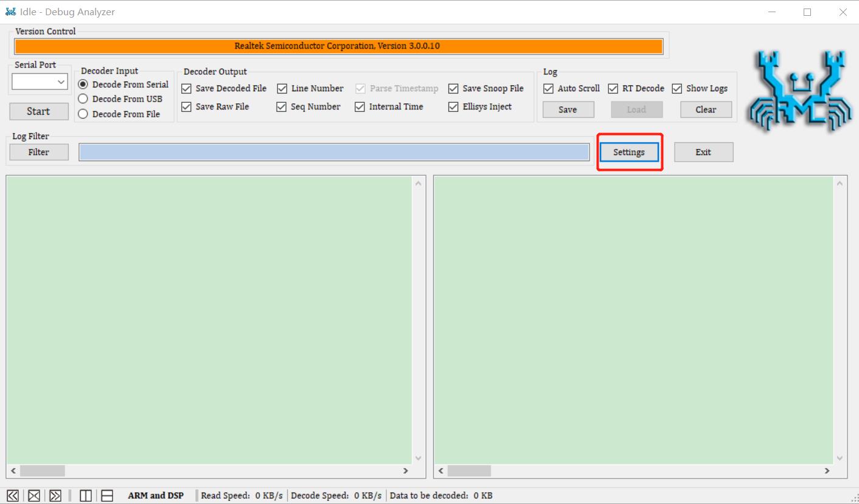Click the Start button

(38, 111)
